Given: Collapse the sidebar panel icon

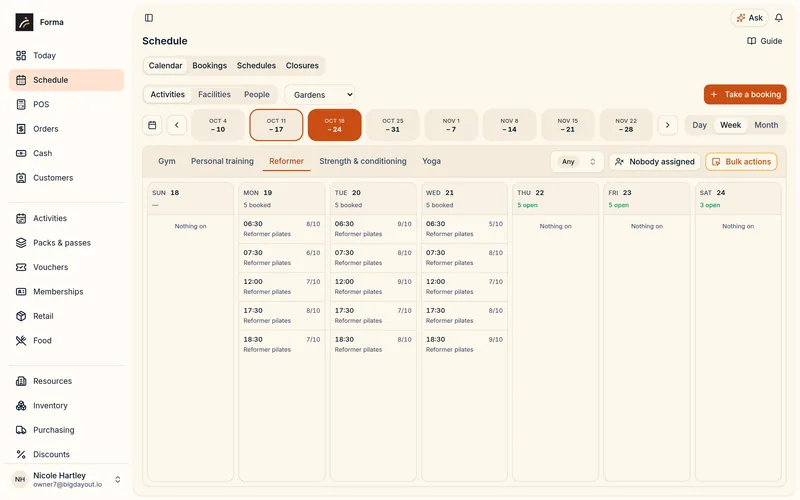Looking at the screenshot, I should pos(148,18).
